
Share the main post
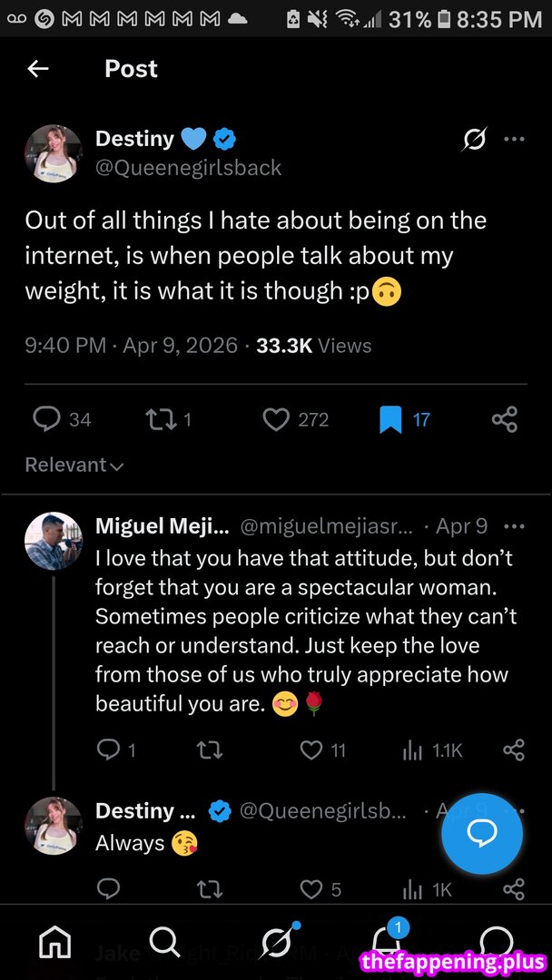point(504,419)
